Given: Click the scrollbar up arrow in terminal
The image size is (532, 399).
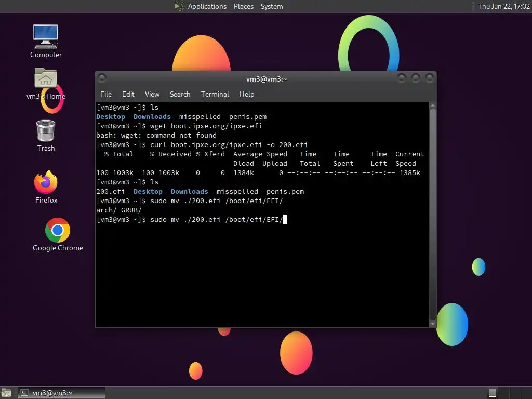Looking at the screenshot, I should click(433, 106).
